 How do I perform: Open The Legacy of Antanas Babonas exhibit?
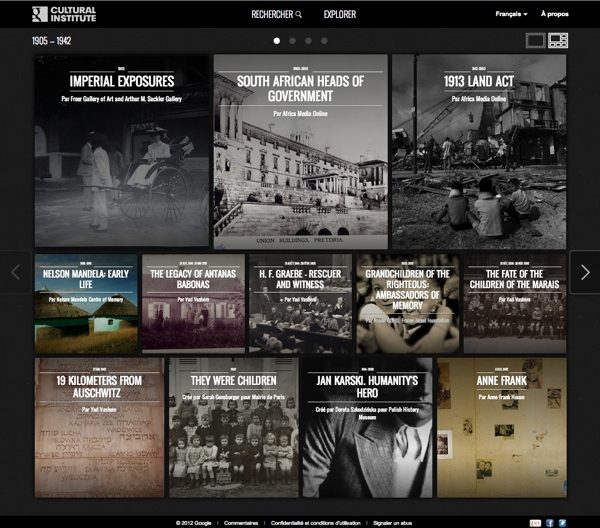tap(193, 304)
